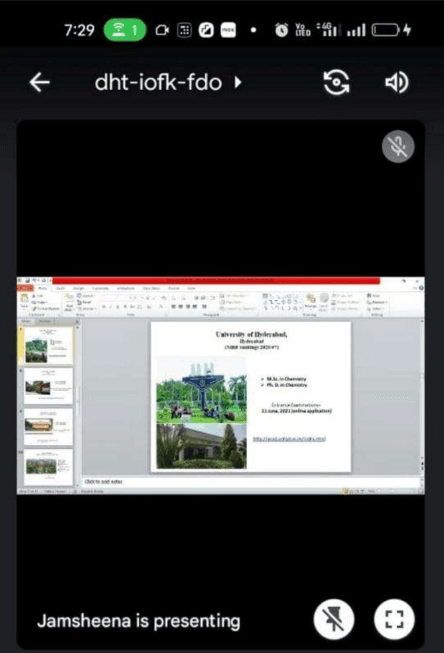Tap the muted microphone indicator
The height and width of the screenshot is (653, 444).
(398, 147)
